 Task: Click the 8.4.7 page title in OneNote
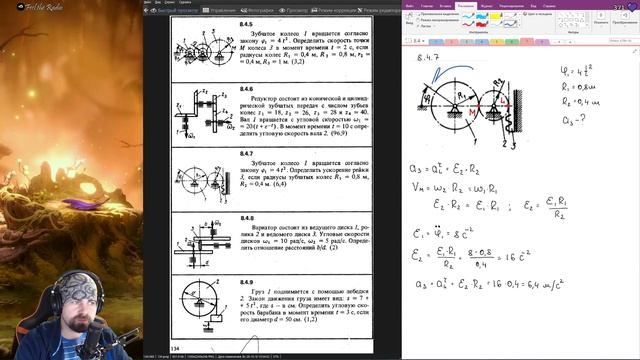[x=428, y=58]
